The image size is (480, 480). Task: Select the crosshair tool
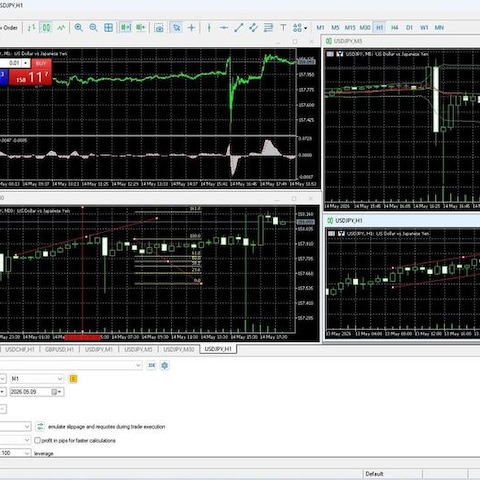(191, 28)
